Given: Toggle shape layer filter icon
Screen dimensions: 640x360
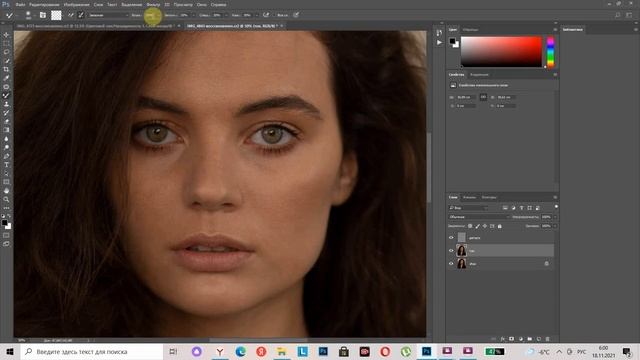Looking at the screenshot, I should coord(529,208).
